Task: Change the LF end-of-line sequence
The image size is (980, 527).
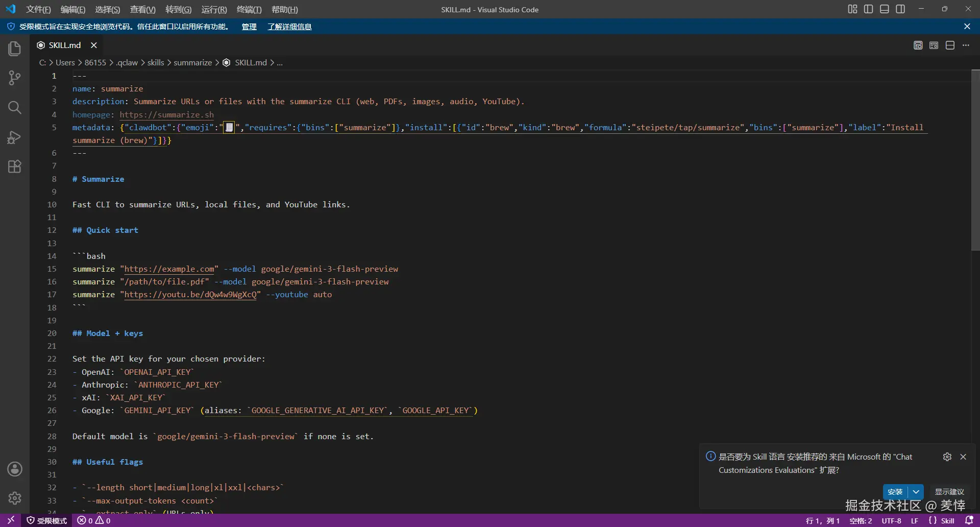Action: [x=915, y=520]
